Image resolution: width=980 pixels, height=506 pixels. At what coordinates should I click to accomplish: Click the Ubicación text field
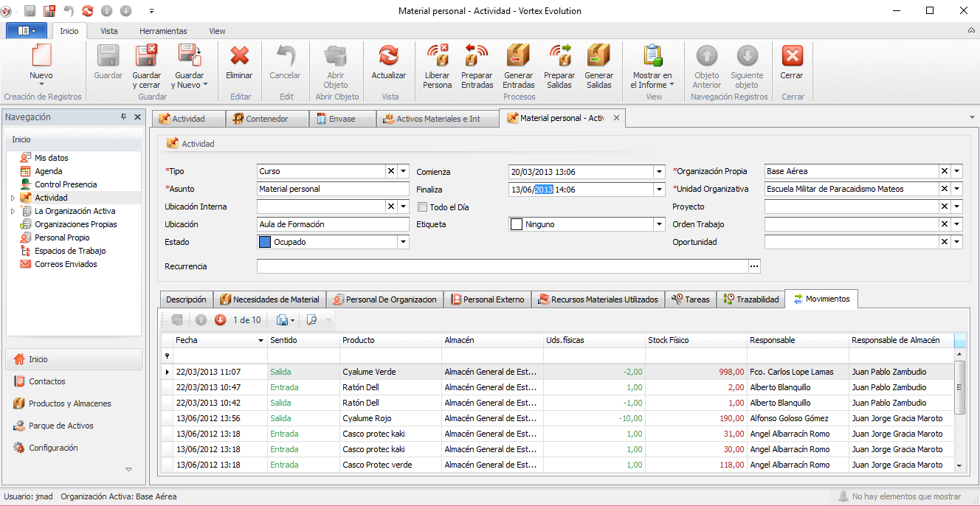333,224
